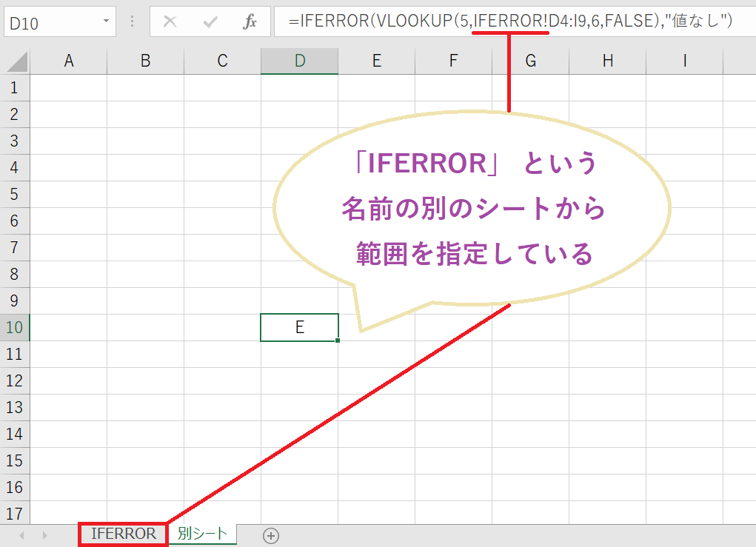This screenshot has height=547, width=756.
Task: Select column header I
Action: [685, 59]
